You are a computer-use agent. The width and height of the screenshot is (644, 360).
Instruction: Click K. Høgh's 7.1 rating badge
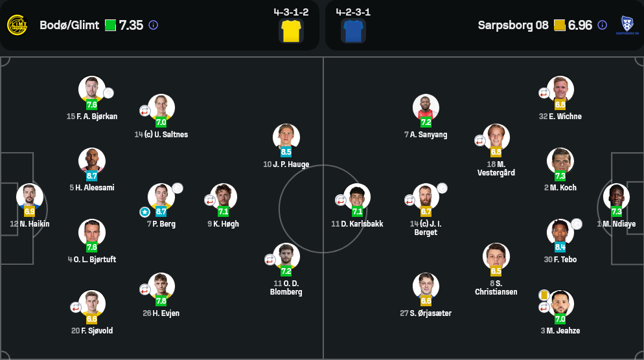coord(223,212)
